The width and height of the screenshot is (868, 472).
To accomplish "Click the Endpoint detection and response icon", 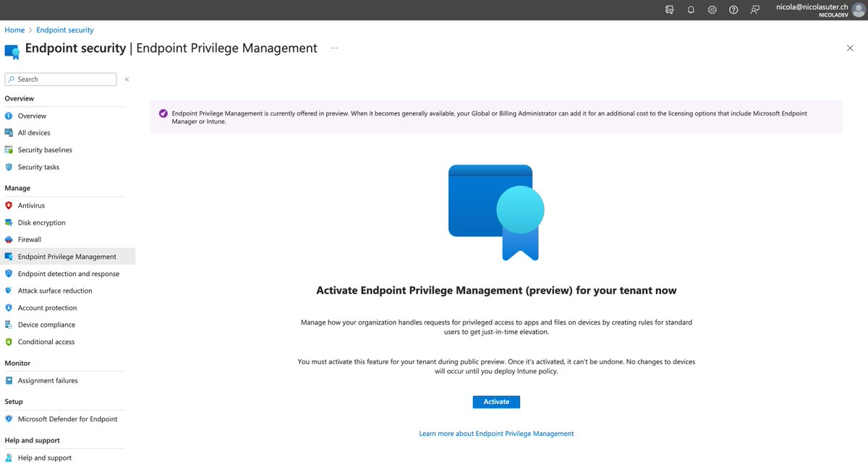I will coord(9,274).
